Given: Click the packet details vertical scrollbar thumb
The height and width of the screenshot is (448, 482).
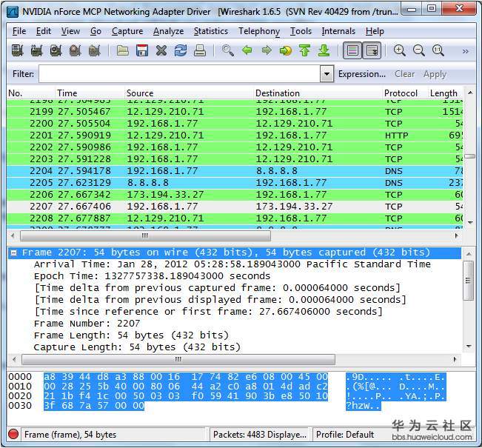Looking at the screenshot, I should click(x=468, y=281).
